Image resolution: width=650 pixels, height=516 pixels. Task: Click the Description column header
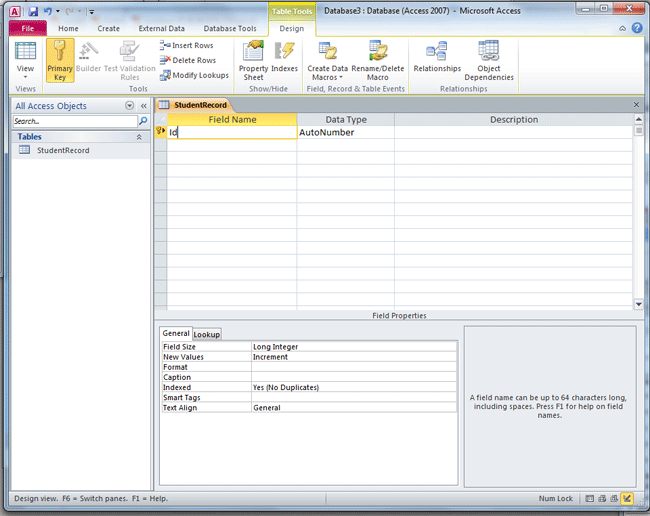[514, 120]
